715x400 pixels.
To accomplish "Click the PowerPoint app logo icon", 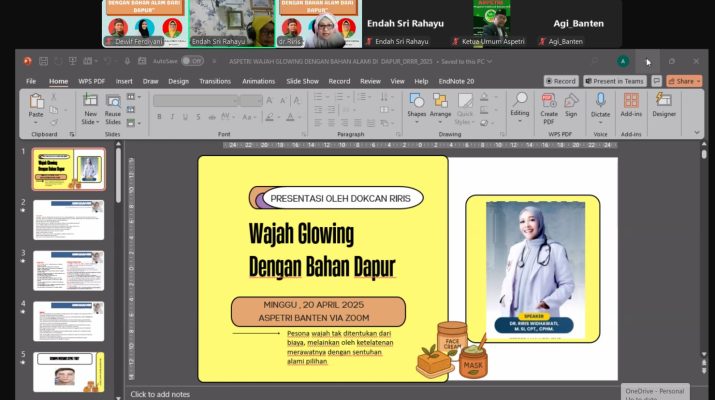I will (28, 61).
